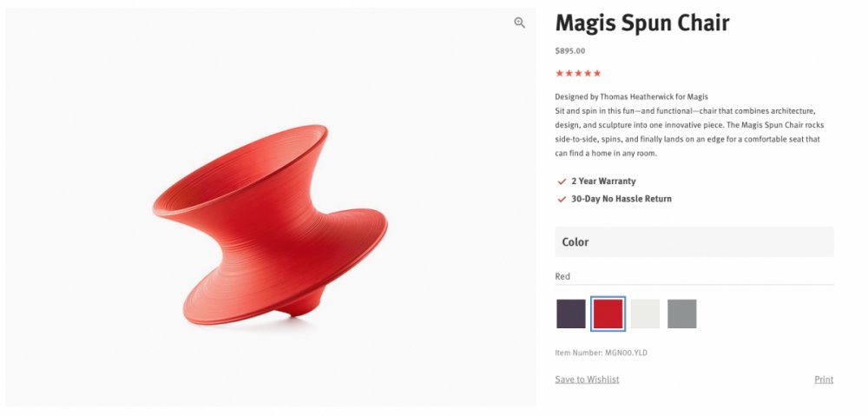Collapse the Color section header
The width and height of the screenshot is (868, 416).
(694, 242)
